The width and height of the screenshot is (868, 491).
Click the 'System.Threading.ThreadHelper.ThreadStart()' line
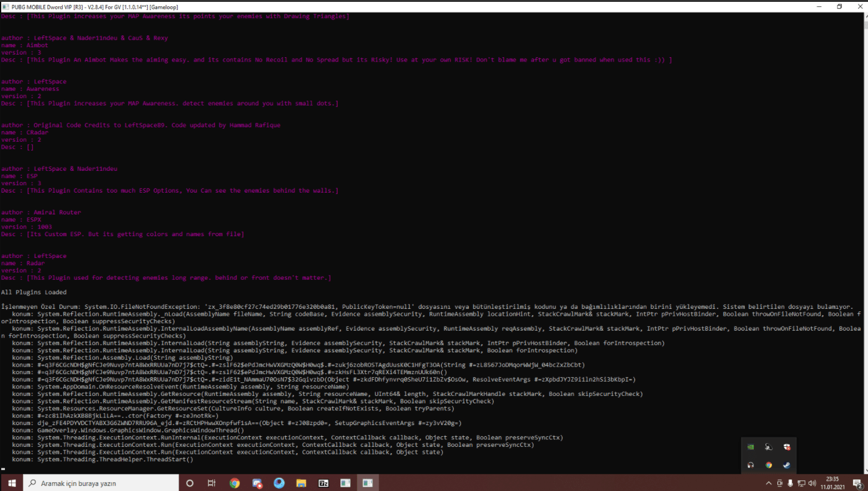(102, 459)
